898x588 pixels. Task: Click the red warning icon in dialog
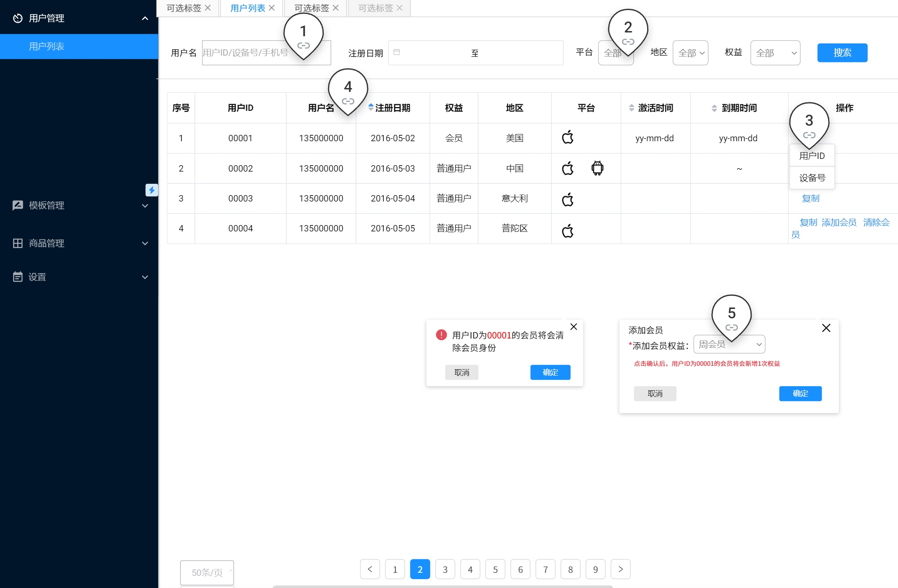441,335
